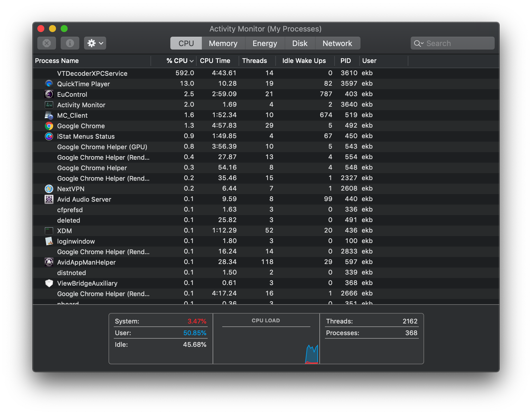The height and width of the screenshot is (415, 532).
Task: Click the Quit Process stop button
Action: [47, 43]
